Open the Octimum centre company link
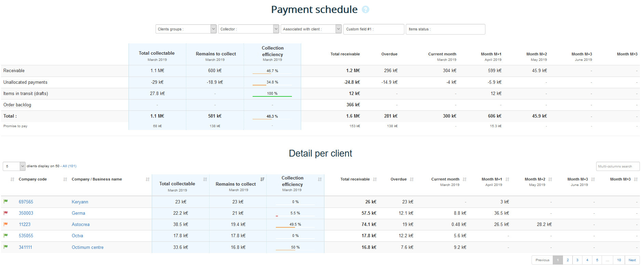This screenshot has width=644, height=267. (88, 247)
